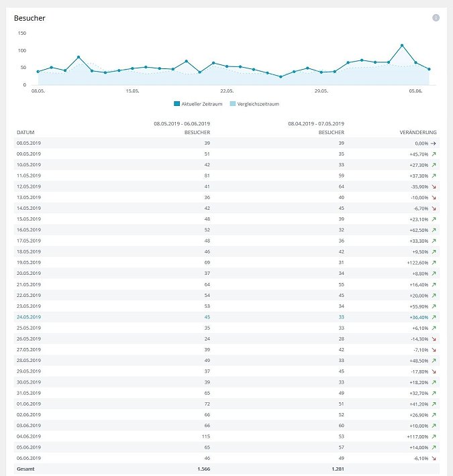Click the red trend arrow for 06.06.2019
Image resolution: width=453 pixels, height=476 pixels.
(x=434, y=458)
